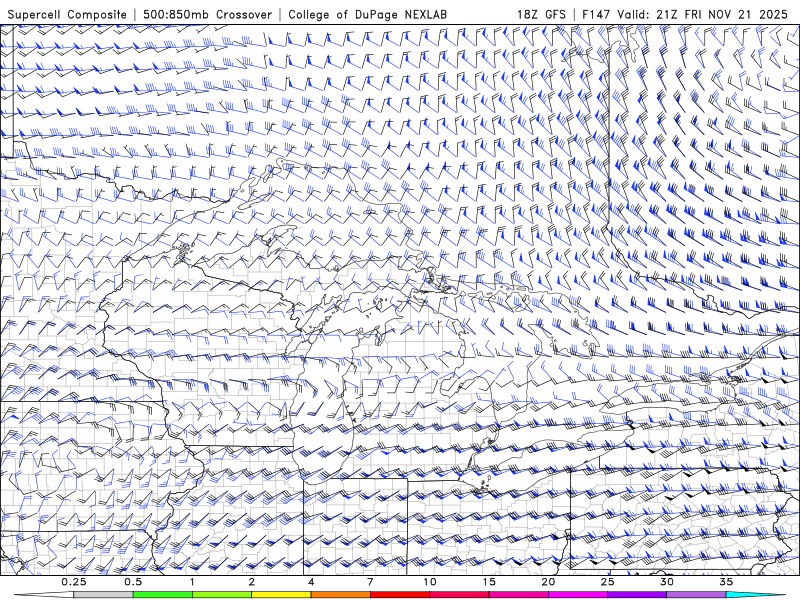
Task: Click the "35" legend tick label
Action: 726,582
